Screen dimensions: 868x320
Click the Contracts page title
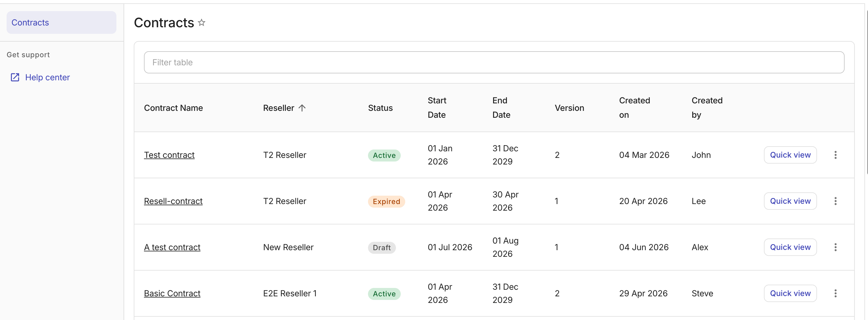(x=164, y=22)
